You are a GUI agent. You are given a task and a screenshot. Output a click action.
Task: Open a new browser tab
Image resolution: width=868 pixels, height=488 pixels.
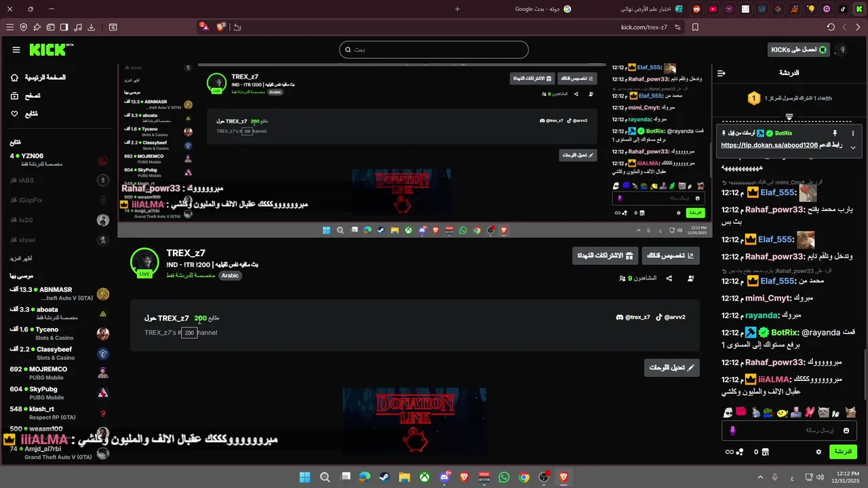[x=457, y=9]
